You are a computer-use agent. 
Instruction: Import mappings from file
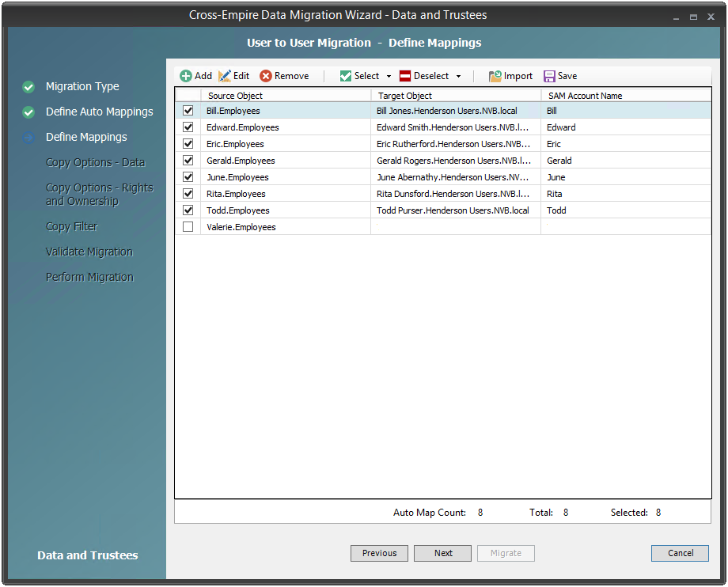[510, 76]
